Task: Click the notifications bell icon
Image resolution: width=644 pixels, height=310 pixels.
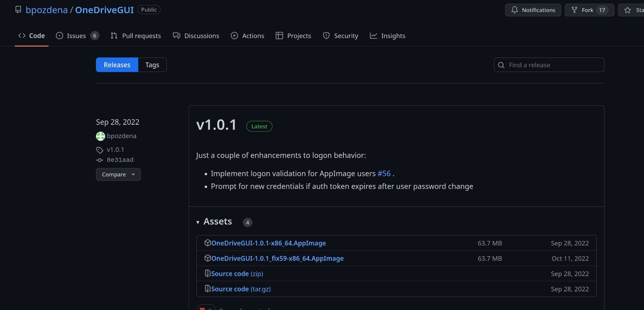Action: pos(514,10)
